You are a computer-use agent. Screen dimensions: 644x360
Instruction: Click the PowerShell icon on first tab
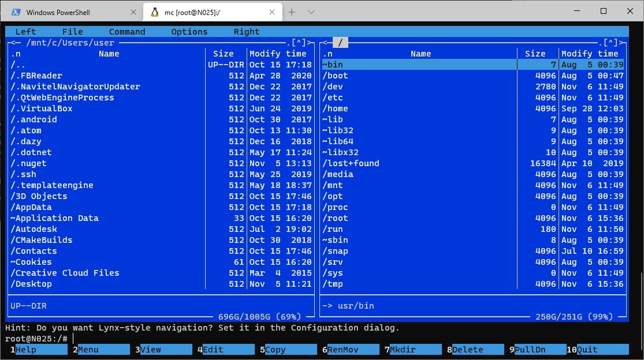[x=16, y=12]
